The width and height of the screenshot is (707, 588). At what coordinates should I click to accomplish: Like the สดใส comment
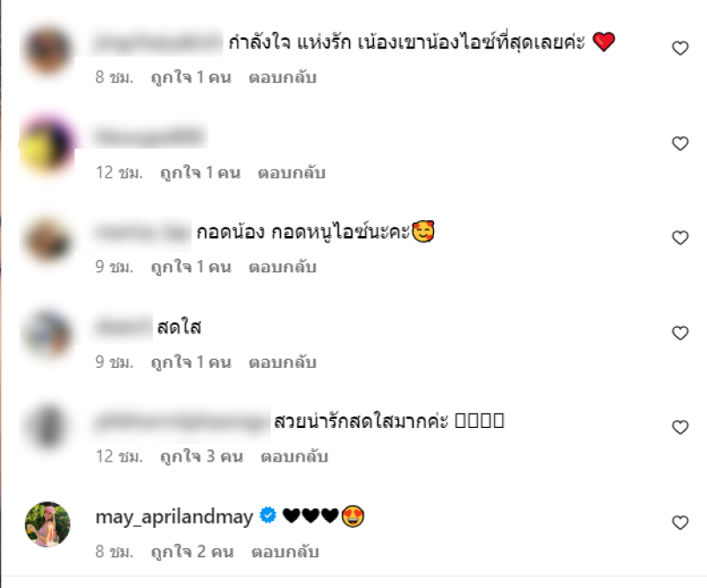pos(680,332)
